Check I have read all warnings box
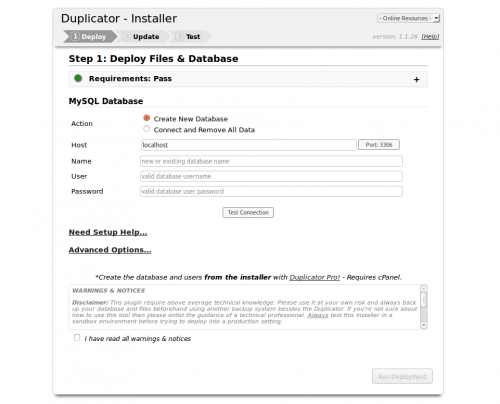Screen dimensions: 500x404 point(77,338)
